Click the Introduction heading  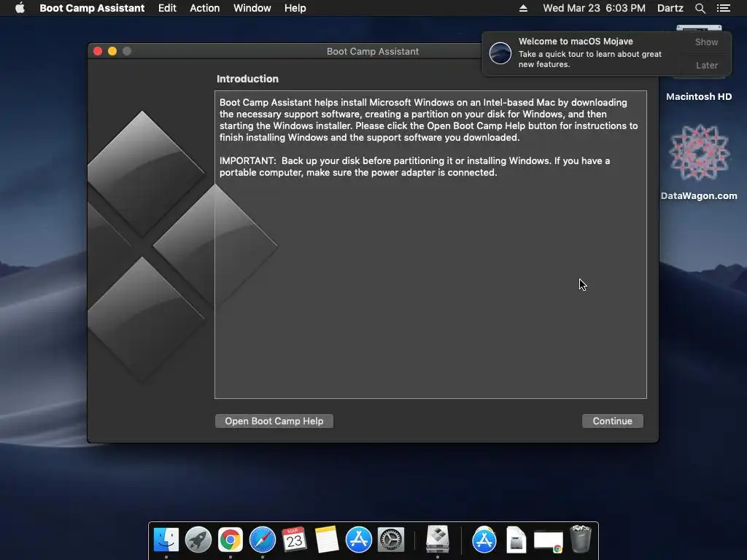coord(247,79)
